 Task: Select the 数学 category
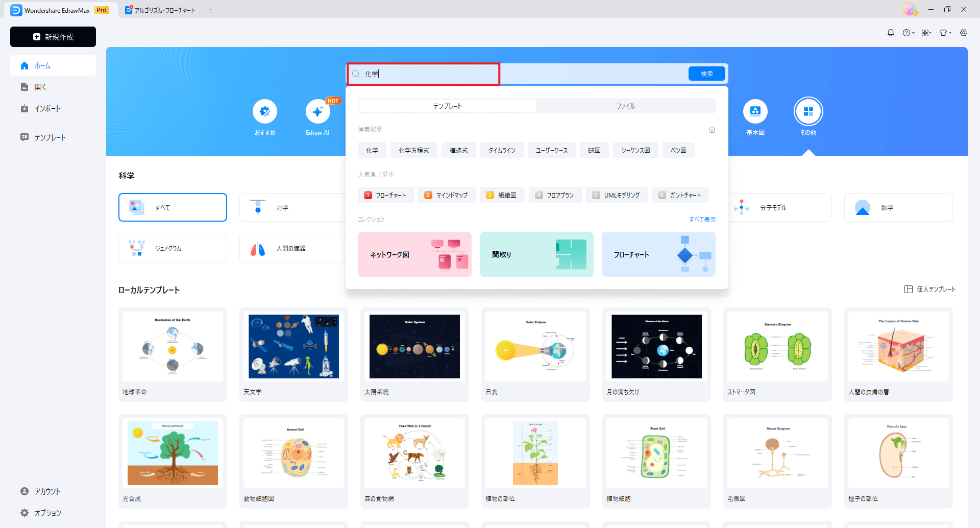[x=898, y=207]
